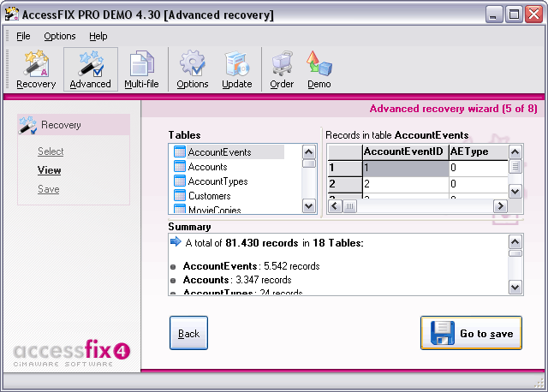Click the Tables list scroll up arrow

308,152
